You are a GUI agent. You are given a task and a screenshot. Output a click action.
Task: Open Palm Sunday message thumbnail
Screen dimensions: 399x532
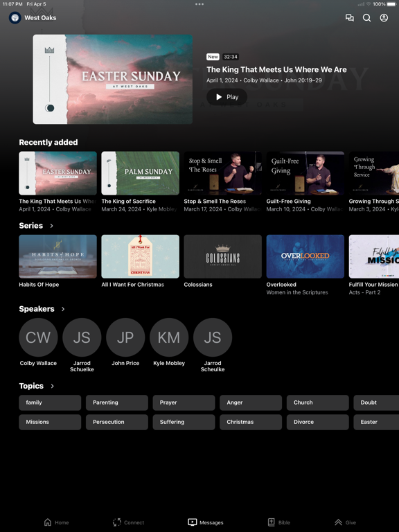[140, 173]
